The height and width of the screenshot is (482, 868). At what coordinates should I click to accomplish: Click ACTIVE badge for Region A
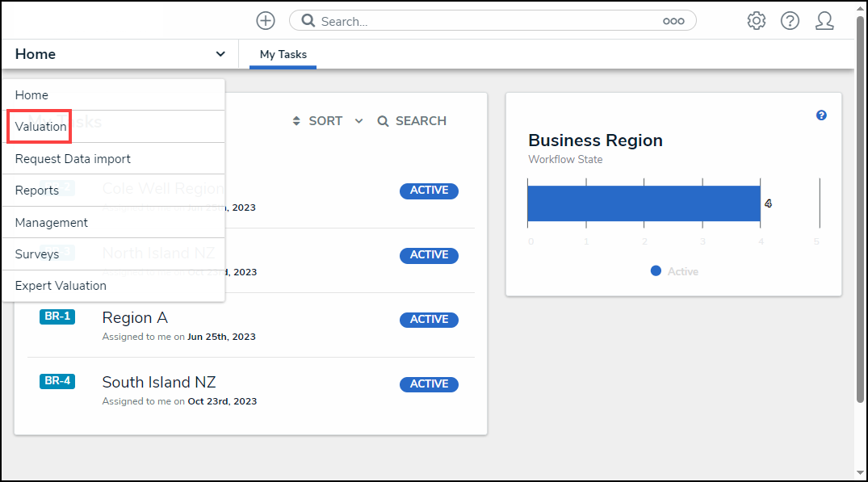(x=429, y=320)
